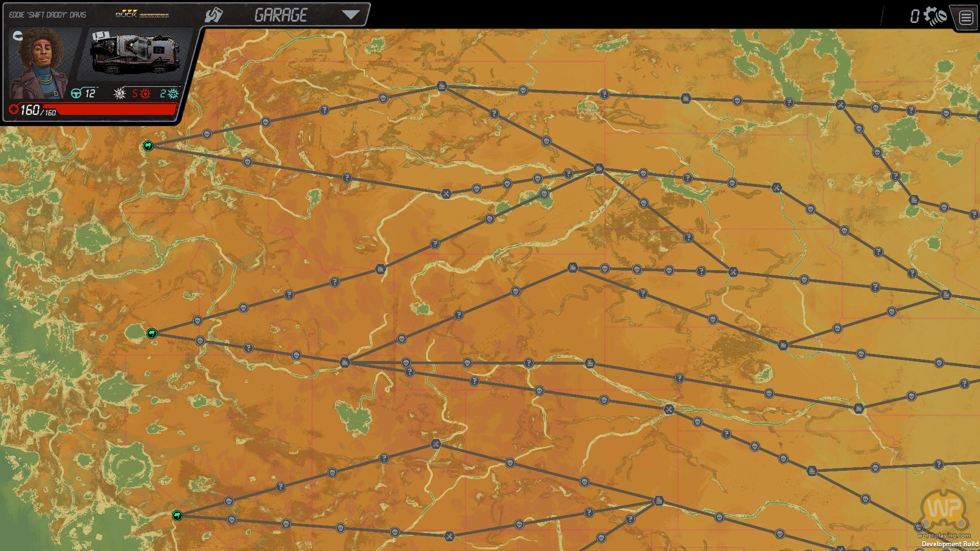980x551 pixels.
Task: Click the Garage wrench-and-card icon
Action: pyautogui.click(x=213, y=15)
